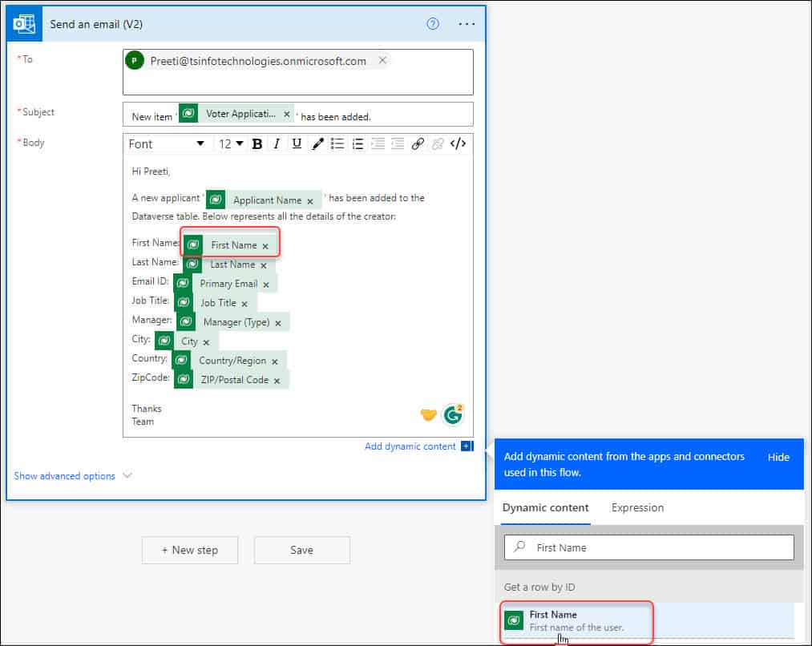
Task: Remove the Job Title token
Action: pos(244,304)
